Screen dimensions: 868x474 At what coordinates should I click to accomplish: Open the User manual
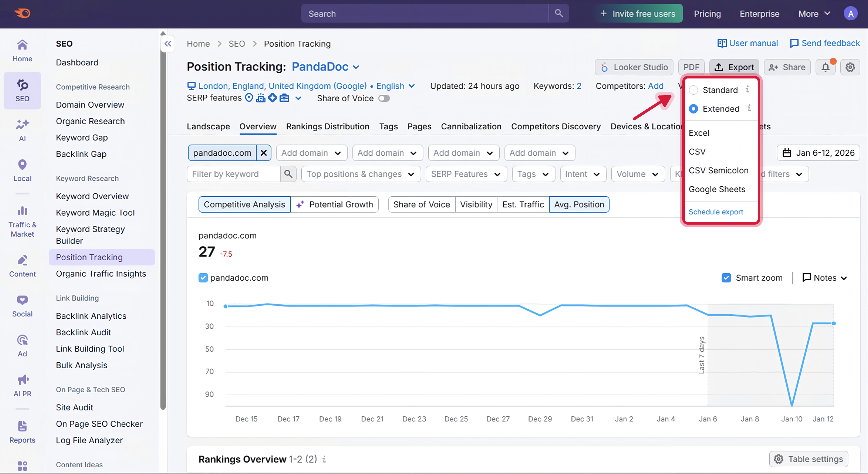point(748,43)
